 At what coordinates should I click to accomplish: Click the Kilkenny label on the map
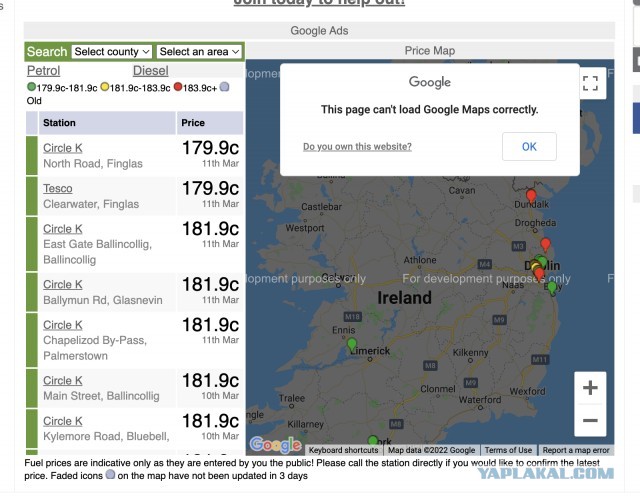pos(470,352)
